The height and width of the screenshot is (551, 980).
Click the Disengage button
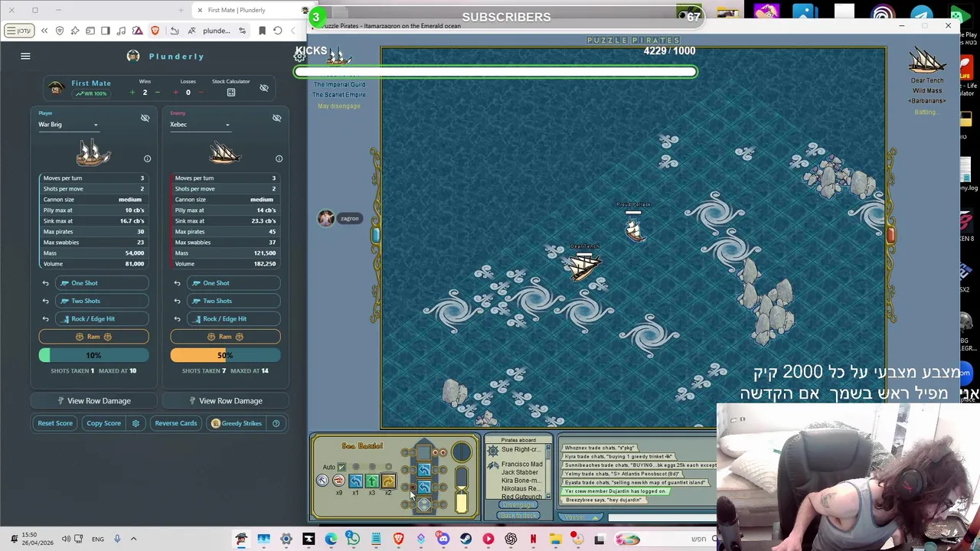(518, 505)
